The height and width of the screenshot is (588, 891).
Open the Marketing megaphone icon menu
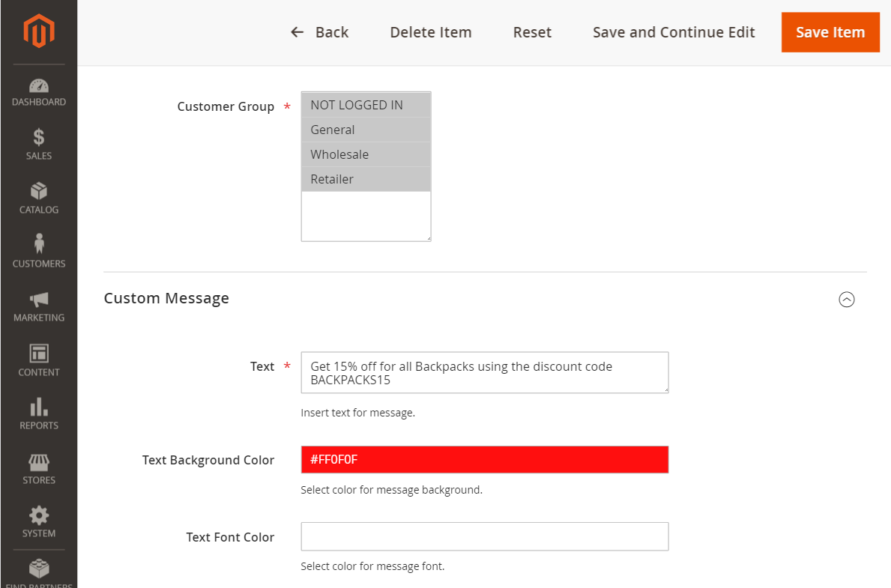tap(38, 306)
